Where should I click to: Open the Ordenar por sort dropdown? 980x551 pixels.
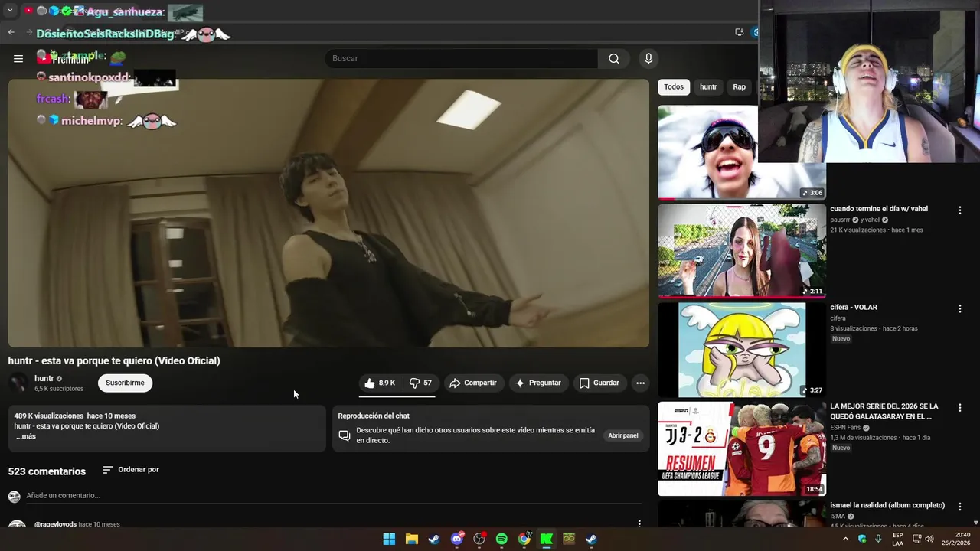(131, 469)
